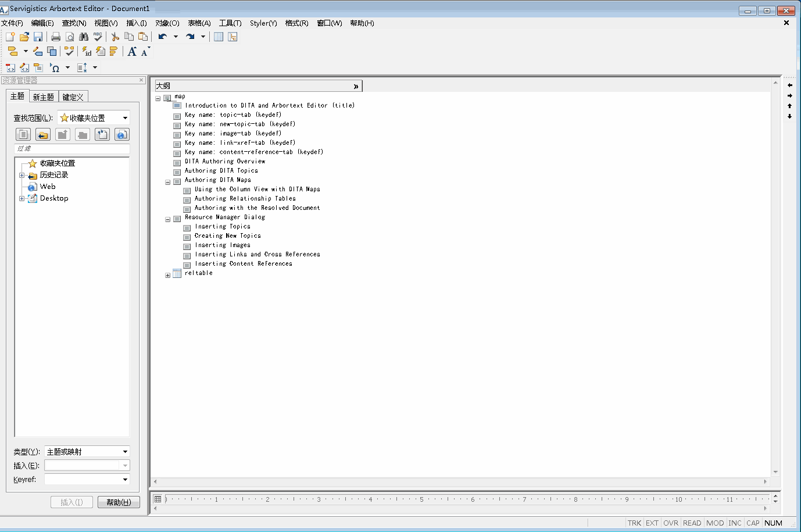Click the 帮助(H) button in resource manager
The width and height of the screenshot is (801, 532).
(119, 502)
